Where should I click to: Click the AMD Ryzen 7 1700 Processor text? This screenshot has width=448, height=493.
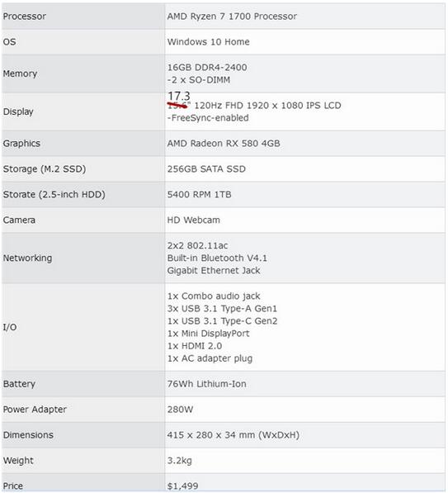[x=232, y=17]
